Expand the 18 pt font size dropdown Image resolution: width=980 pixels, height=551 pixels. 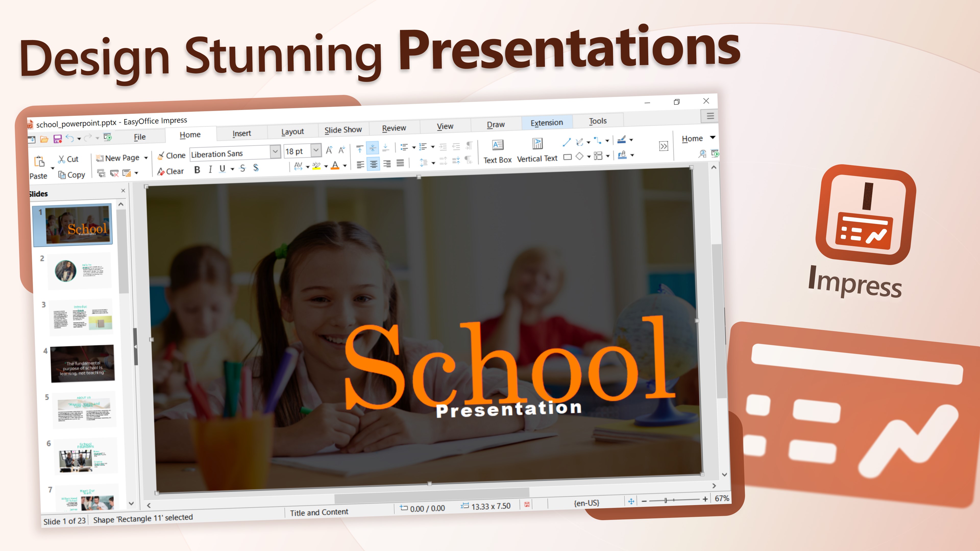click(316, 150)
